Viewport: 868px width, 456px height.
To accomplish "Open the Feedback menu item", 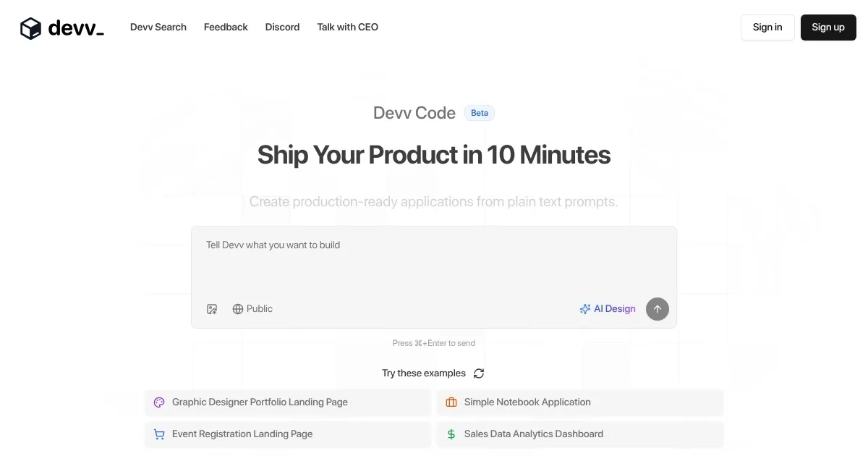I will (x=225, y=27).
